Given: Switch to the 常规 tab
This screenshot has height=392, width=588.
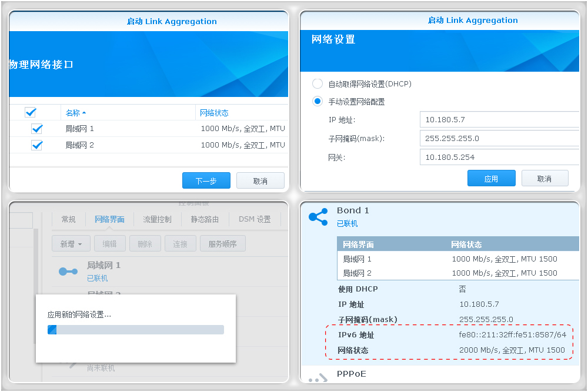Looking at the screenshot, I should pos(68,219).
